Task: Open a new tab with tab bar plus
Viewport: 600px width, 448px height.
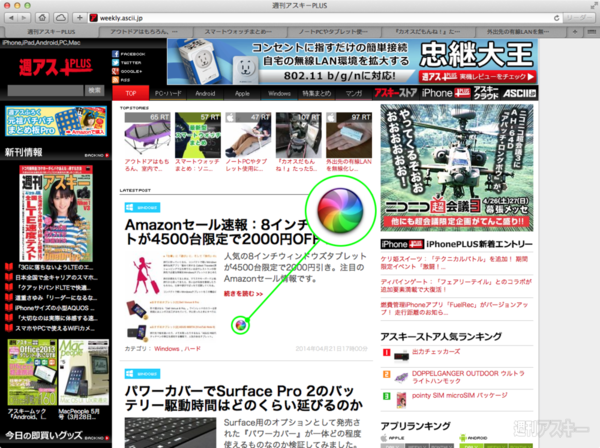Action: tap(574, 32)
